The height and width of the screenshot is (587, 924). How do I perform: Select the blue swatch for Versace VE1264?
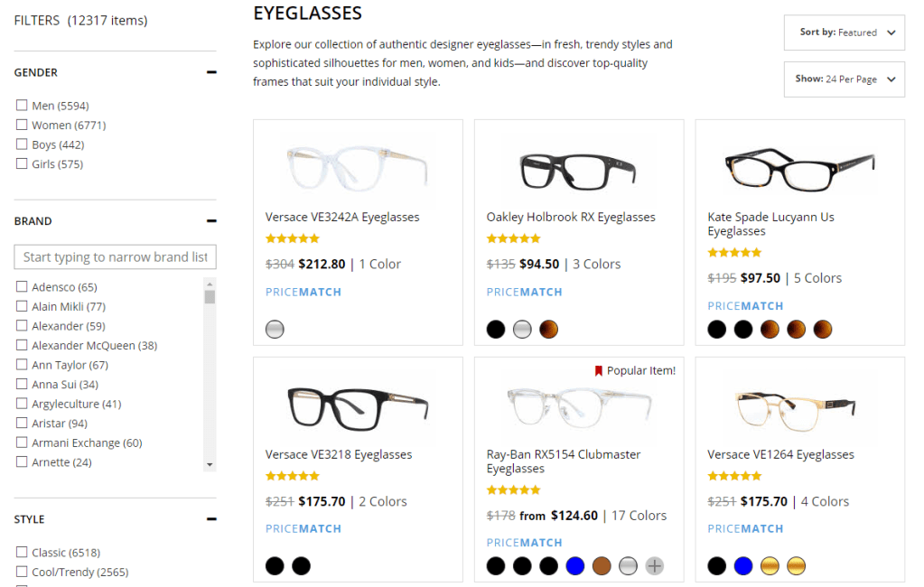click(x=743, y=566)
